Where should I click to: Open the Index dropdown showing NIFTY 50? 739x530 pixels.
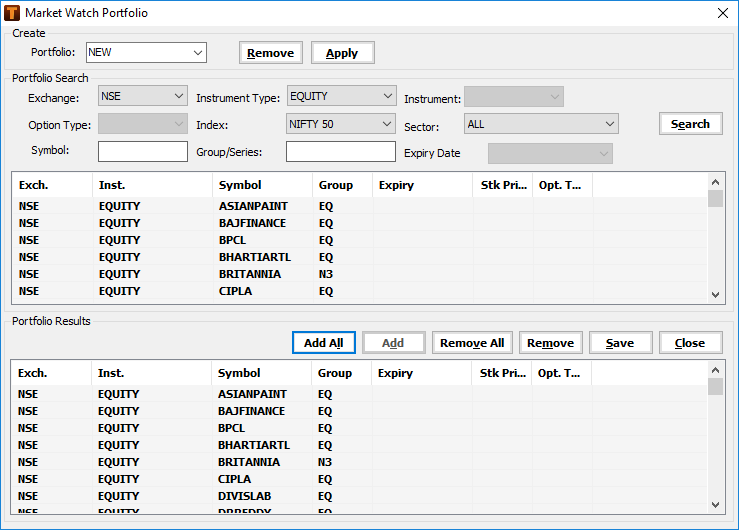[x=341, y=124]
